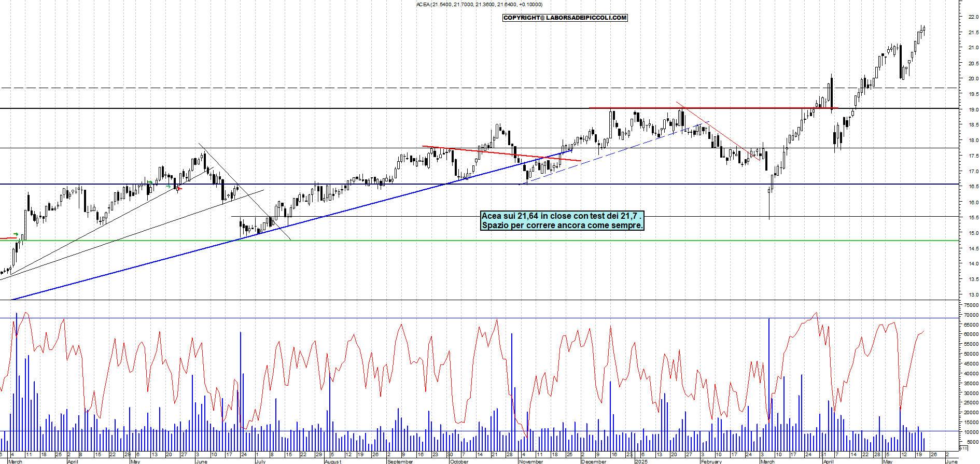Click the 22.0 price axis label
The height and width of the screenshot is (464, 980).
(x=973, y=17)
